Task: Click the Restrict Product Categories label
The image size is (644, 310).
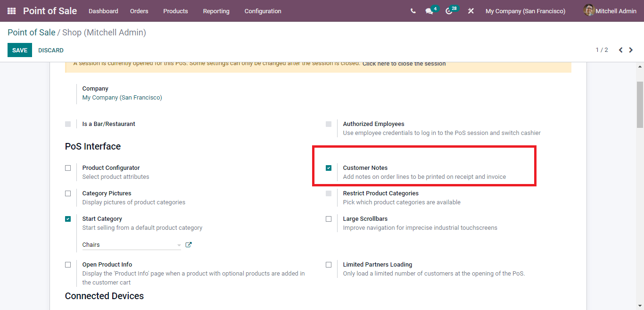Action: (381, 193)
